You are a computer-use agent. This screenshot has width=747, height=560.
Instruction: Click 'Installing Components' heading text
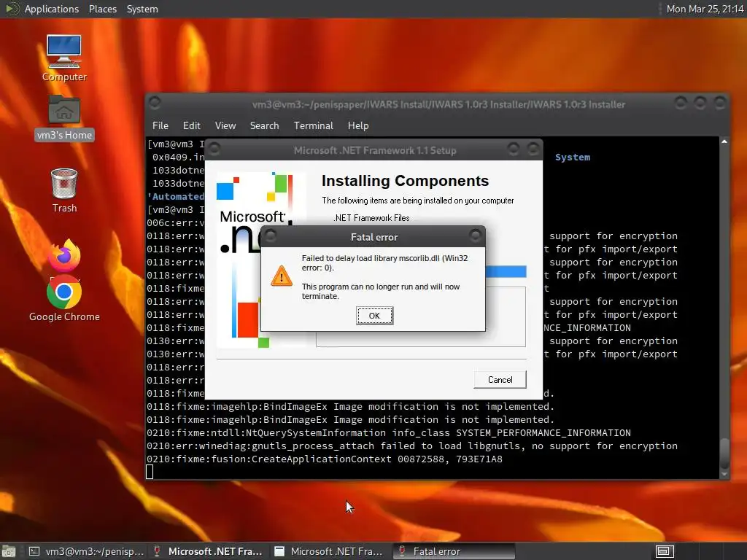click(405, 181)
